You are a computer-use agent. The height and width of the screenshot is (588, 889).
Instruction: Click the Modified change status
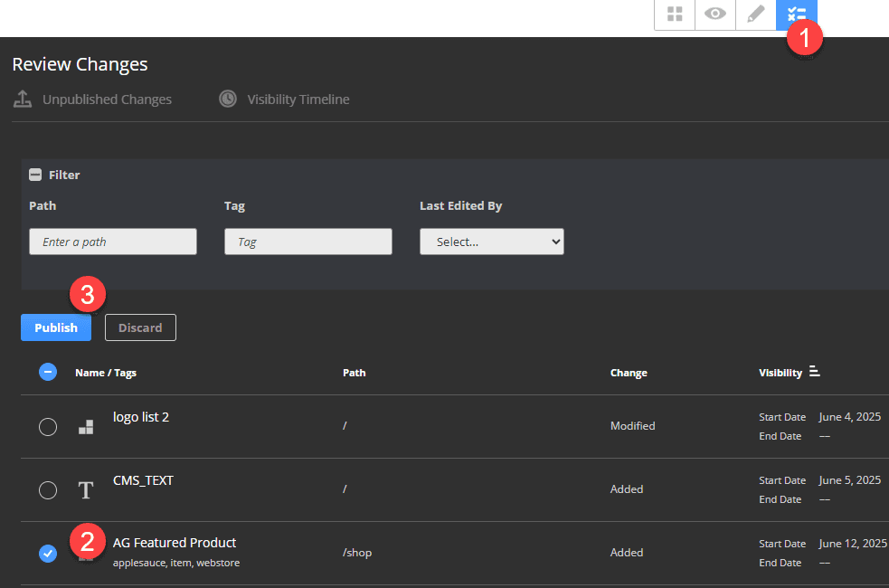[633, 426]
